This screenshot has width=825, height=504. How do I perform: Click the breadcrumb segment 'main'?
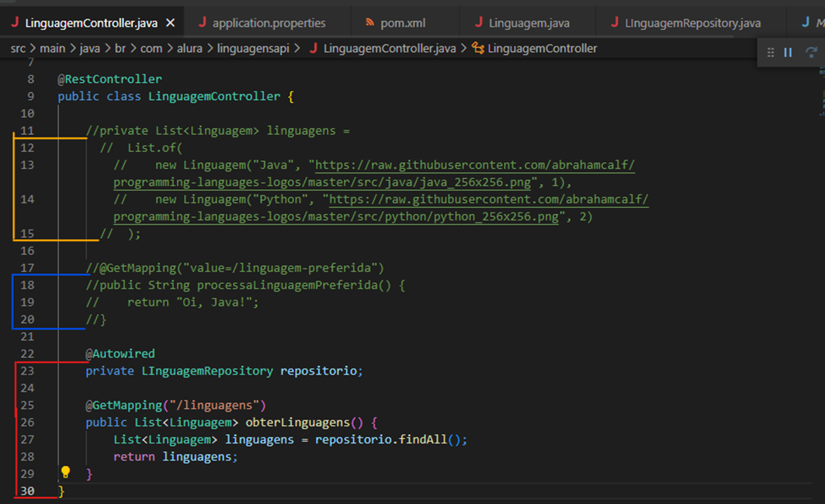tap(53, 48)
